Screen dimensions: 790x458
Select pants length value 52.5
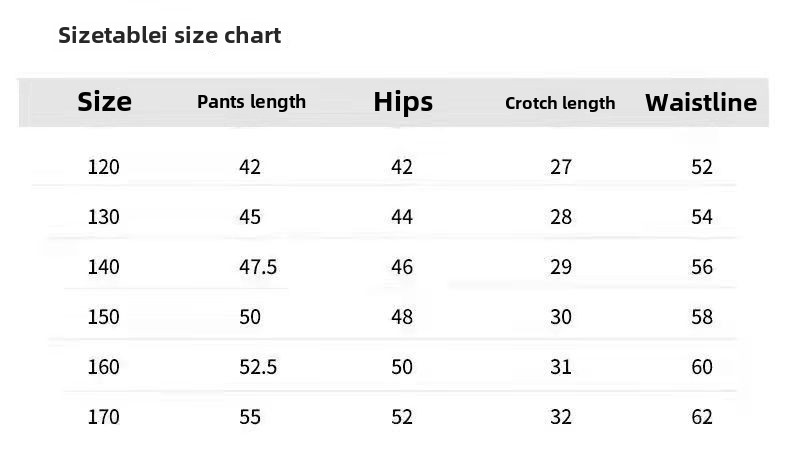tap(258, 367)
